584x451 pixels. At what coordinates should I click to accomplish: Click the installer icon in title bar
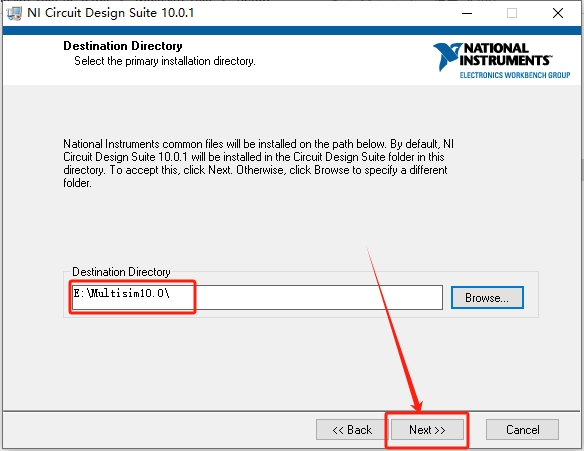[x=14, y=13]
